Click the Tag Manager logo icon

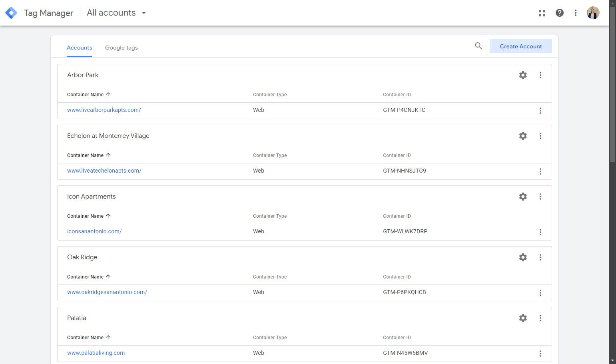pos(11,13)
